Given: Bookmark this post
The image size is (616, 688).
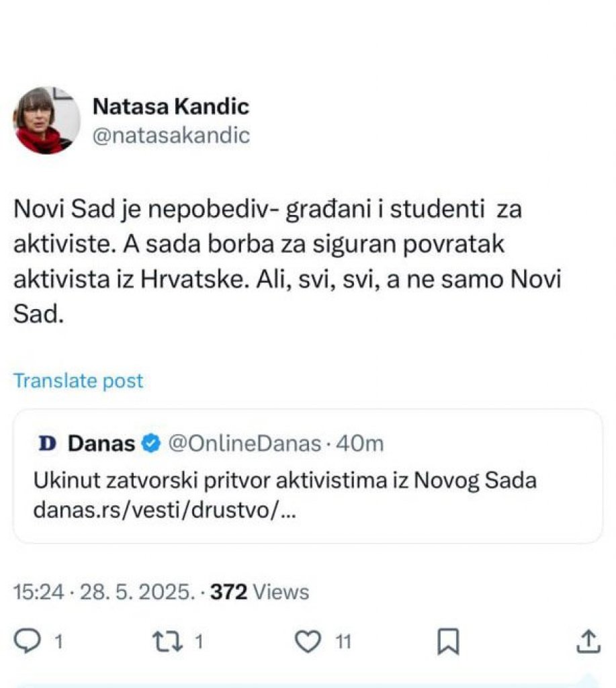Looking at the screenshot, I should click(448, 642).
